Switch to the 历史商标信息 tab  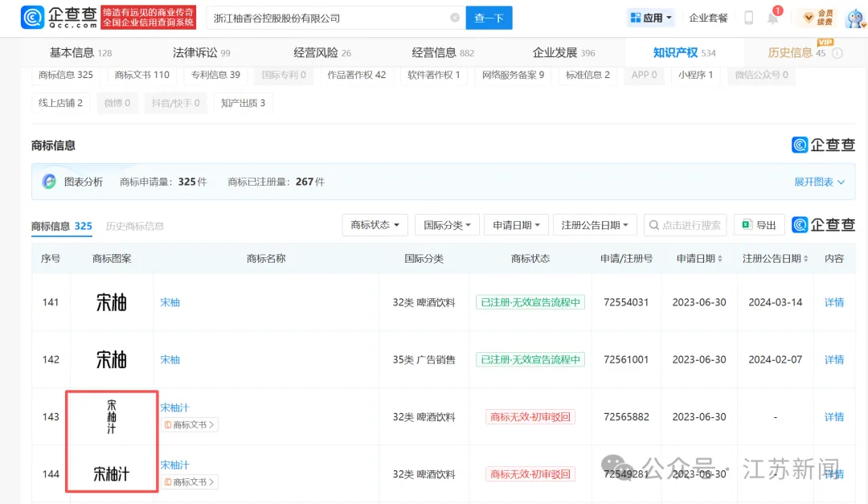point(135,227)
